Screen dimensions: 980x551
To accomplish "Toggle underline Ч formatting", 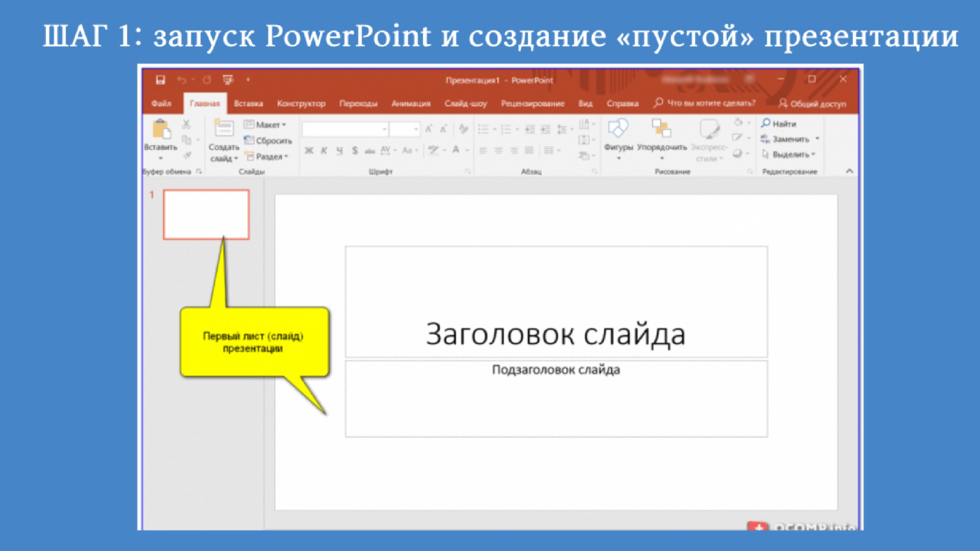I will 340,150.
